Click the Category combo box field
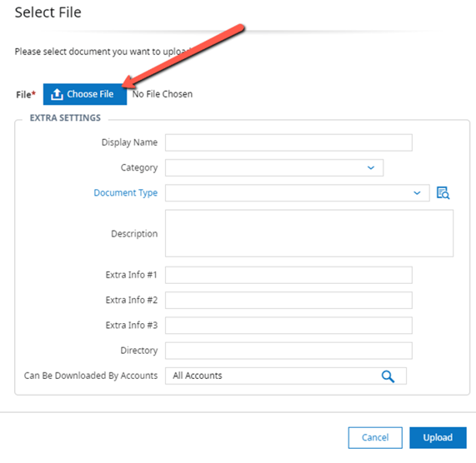Screen dimensions: 476x463 [x=274, y=167]
